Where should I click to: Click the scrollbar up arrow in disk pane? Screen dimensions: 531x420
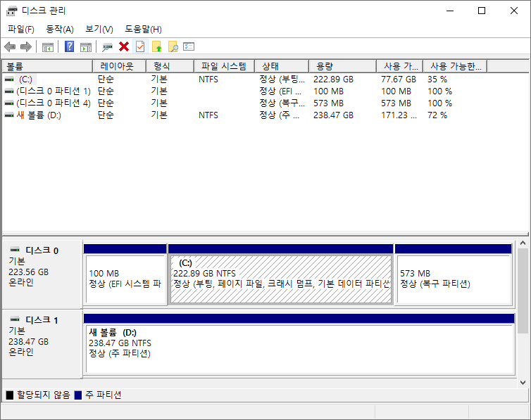[x=523, y=243]
